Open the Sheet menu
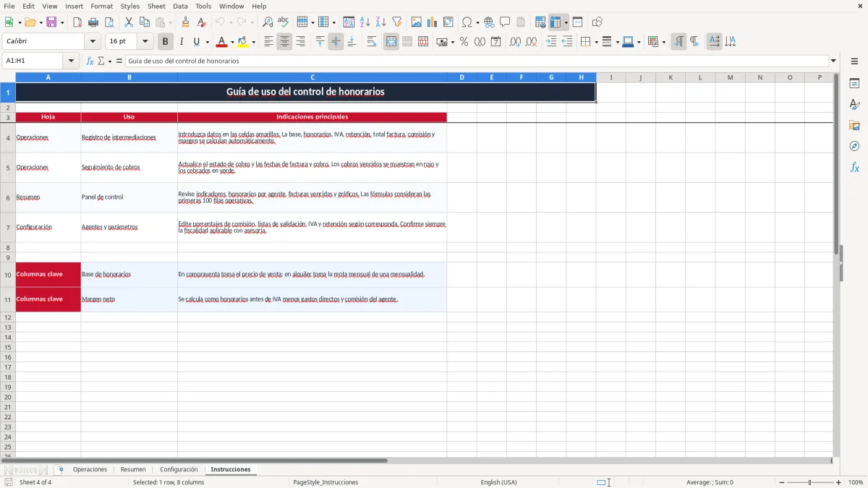The image size is (868, 488). 156,6
